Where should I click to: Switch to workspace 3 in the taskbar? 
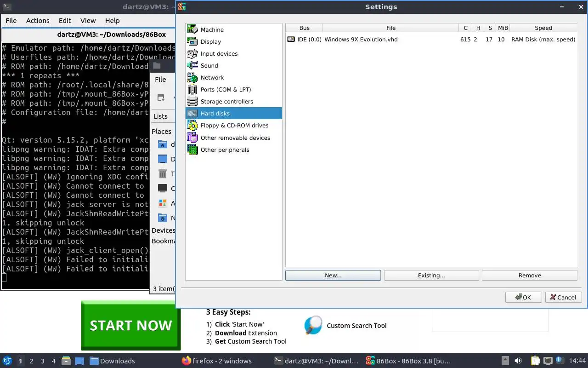pyautogui.click(x=42, y=361)
